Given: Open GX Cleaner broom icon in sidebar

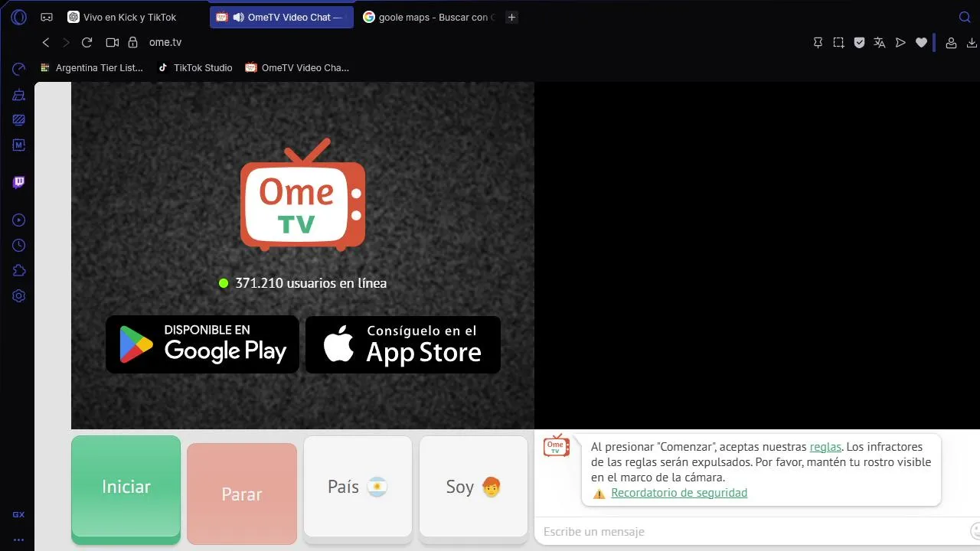Looking at the screenshot, I should [19, 95].
